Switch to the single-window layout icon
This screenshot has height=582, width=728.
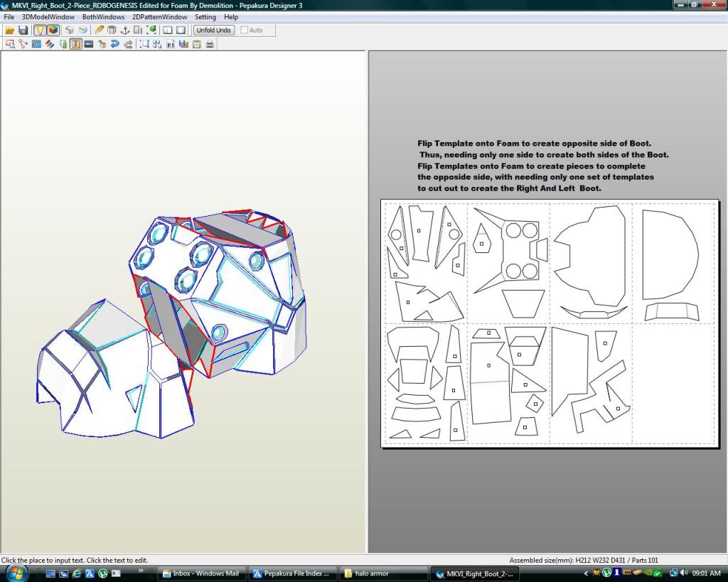(181, 30)
